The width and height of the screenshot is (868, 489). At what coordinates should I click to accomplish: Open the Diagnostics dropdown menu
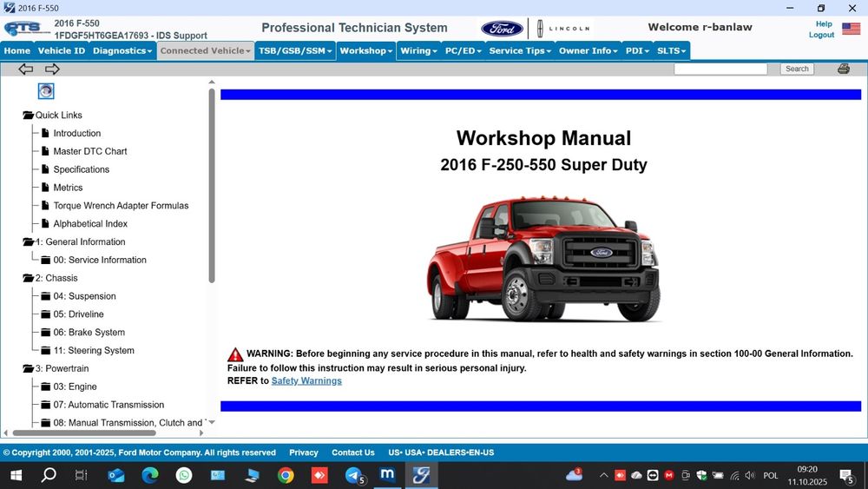pyautogui.click(x=122, y=50)
